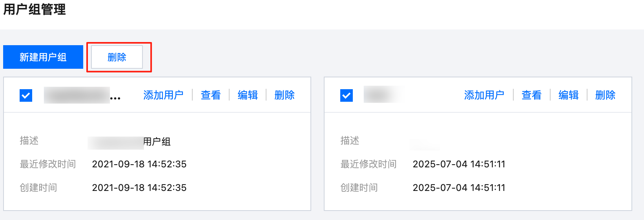Uncheck the 2025 user group card checkbox

coord(347,95)
